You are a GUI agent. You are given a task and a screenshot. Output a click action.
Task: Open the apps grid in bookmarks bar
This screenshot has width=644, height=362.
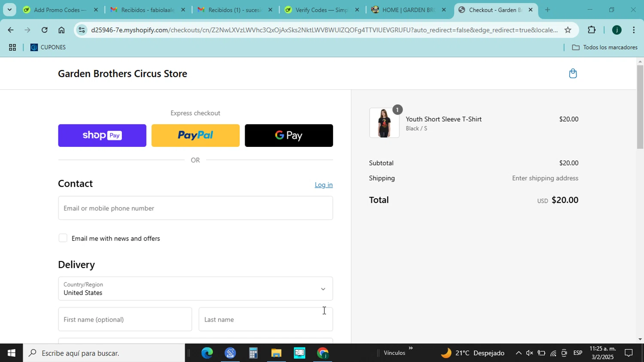12,47
